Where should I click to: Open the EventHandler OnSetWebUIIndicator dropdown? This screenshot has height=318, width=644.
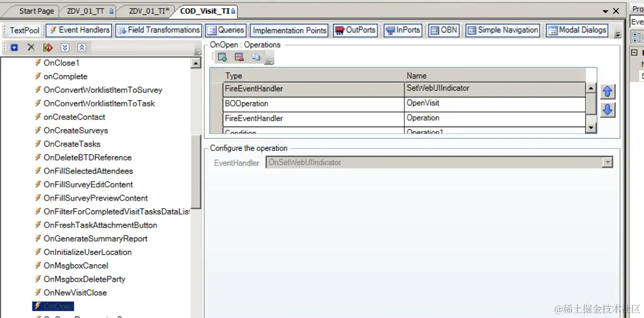click(607, 163)
